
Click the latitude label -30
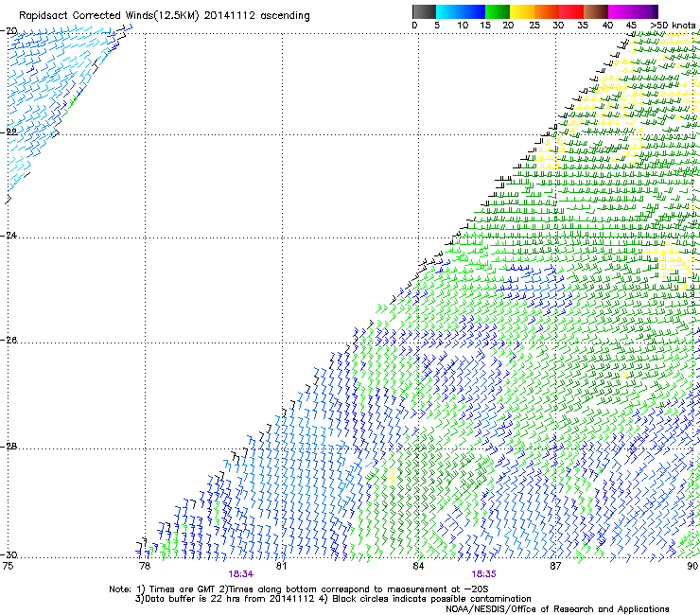tap(9, 554)
